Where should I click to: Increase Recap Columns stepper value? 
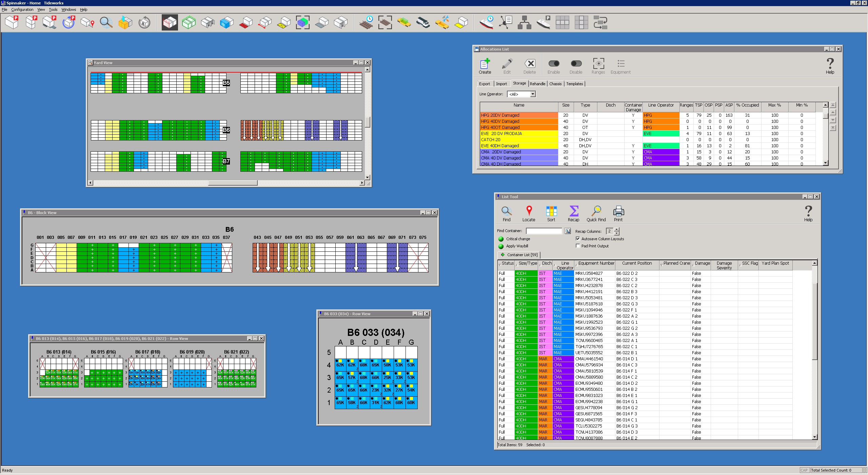(x=617, y=229)
